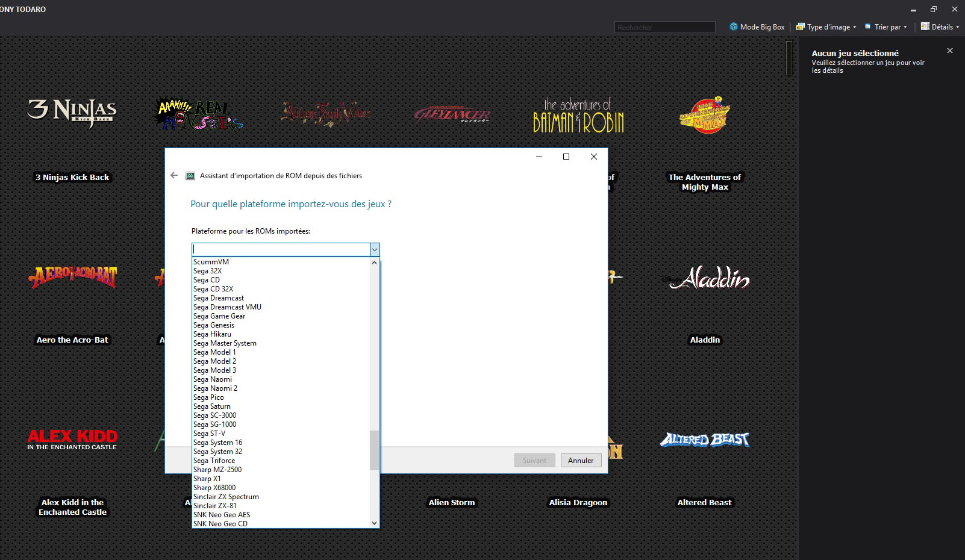Click the Rechercher search field
This screenshot has width=965, height=560.
pyautogui.click(x=664, y=27)
